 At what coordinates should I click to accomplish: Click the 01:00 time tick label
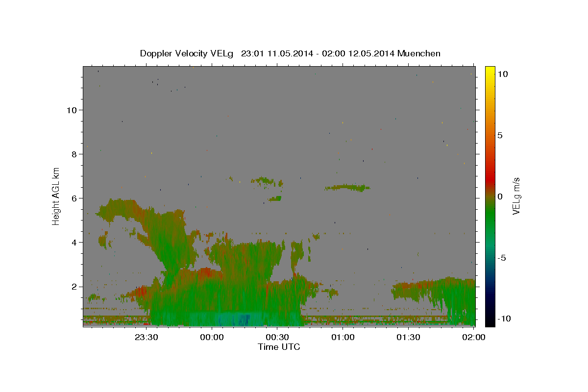pyautogui.click(x=343, y=337)
